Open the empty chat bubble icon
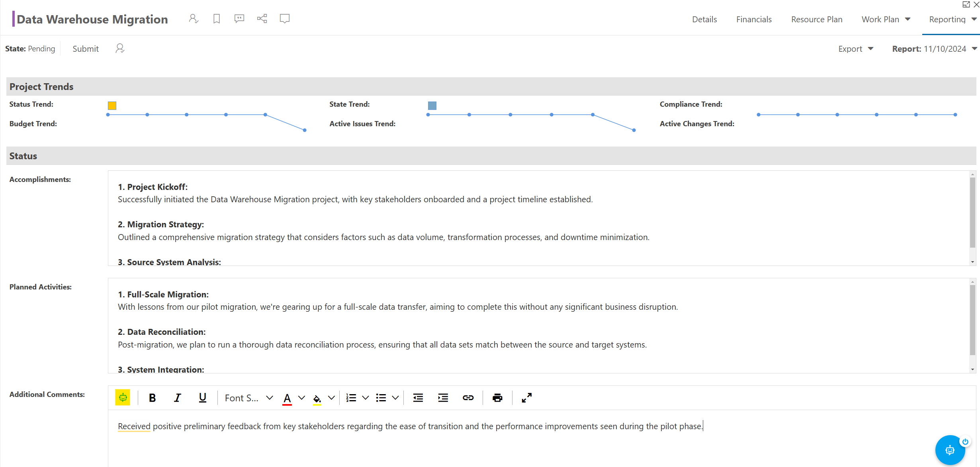 tap(285, 19)
